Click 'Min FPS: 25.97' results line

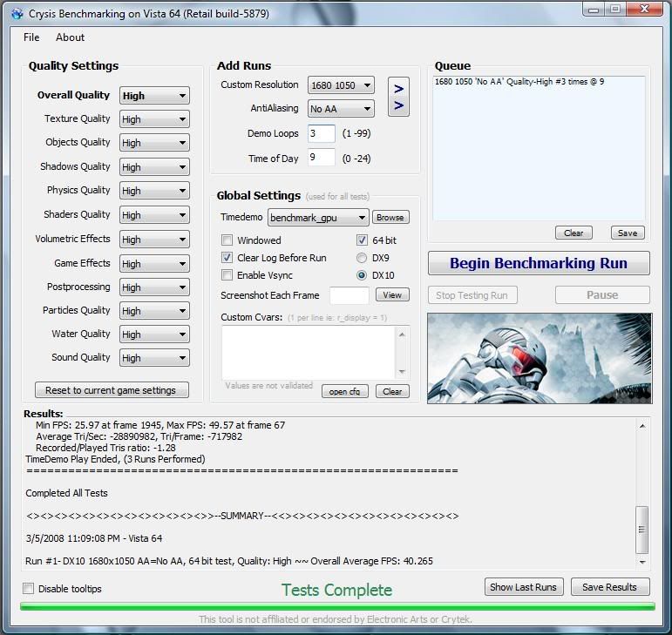(x=160, y=425)
